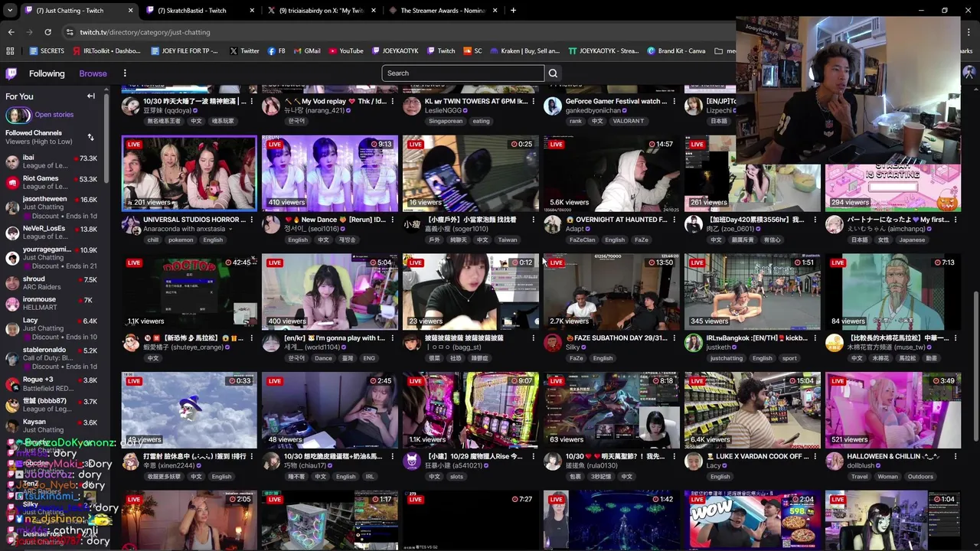
Task: Open options menu for IRL Bangkok kickboxing stream
Action: (815, 338)
